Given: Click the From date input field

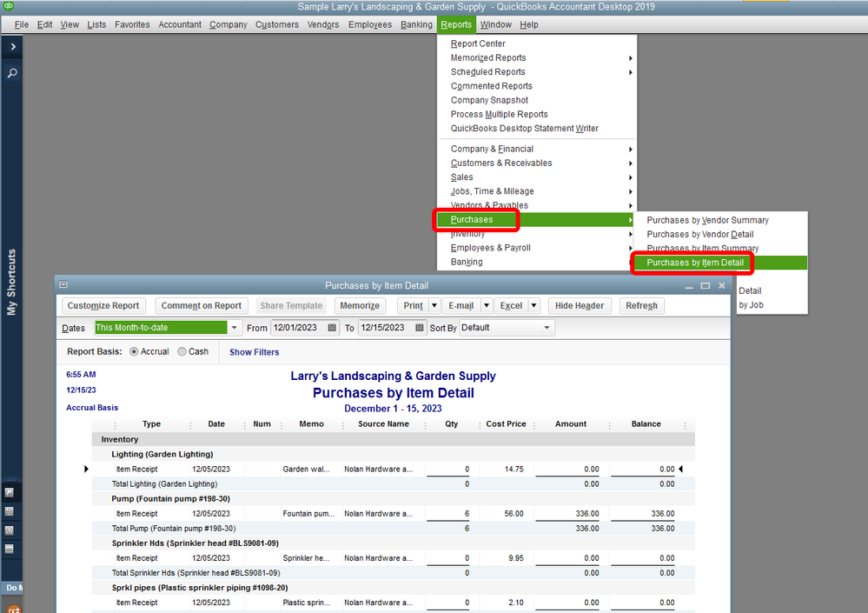Looking at the screenshot, I should pyautogui.click(x=297, y=328).
